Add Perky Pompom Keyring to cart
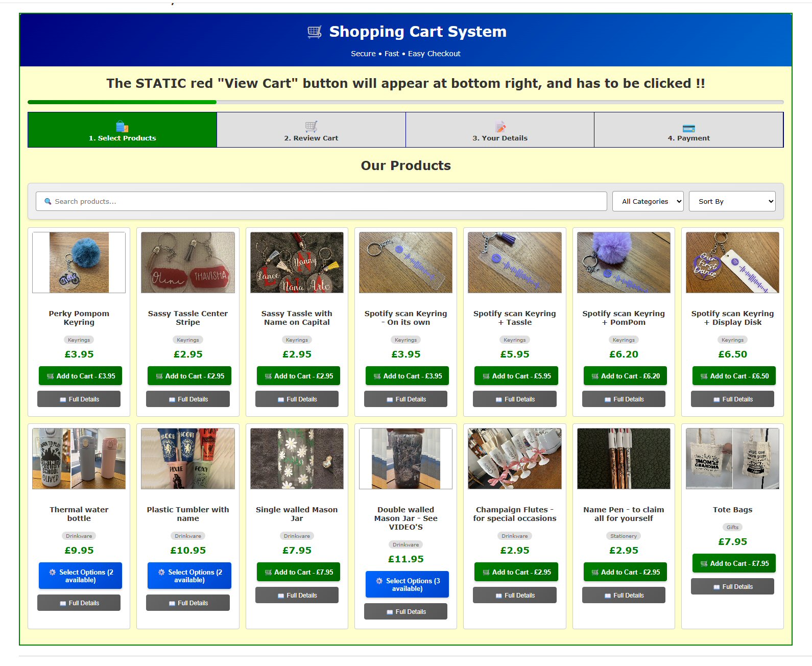 coord(80,376)
